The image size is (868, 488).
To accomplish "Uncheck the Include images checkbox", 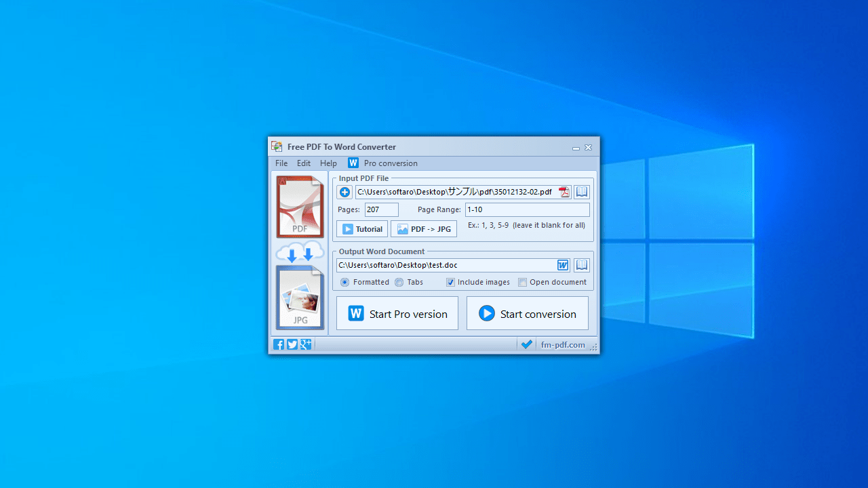I will (x=450, y=282).
